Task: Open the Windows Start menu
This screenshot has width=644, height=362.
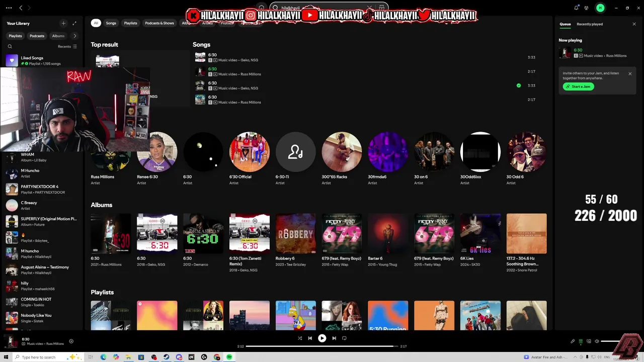Action: click(x=7, y=357)
